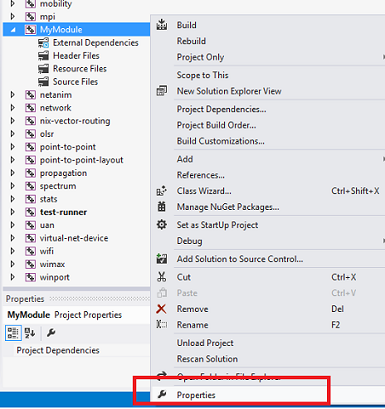Viewport: 385px width, 409px height.
Task: Click the Build icon in context menu
Action: pyautogui.click(x=162, y=25)
